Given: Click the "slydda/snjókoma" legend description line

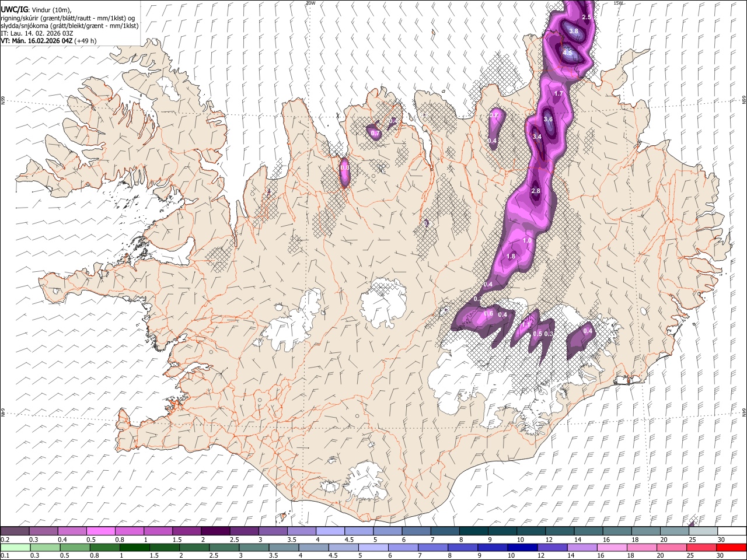Looking at the screenshot, I should [69, 26].
